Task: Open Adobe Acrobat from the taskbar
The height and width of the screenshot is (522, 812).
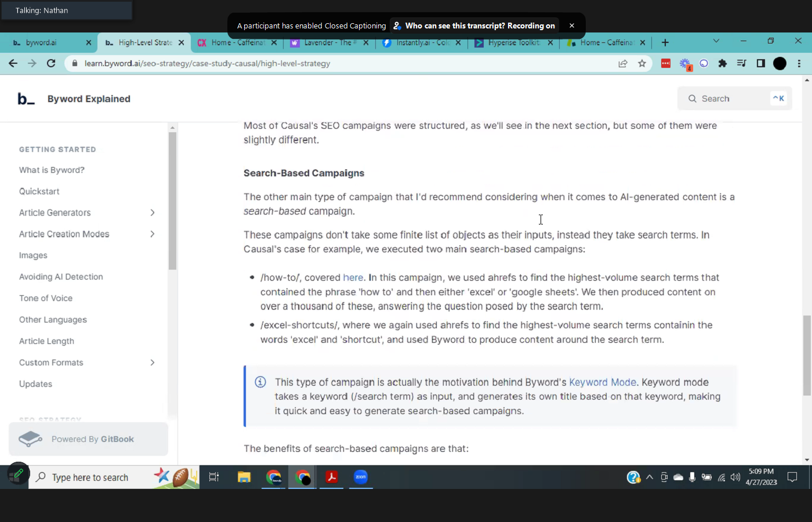Action: coord(331,477)
